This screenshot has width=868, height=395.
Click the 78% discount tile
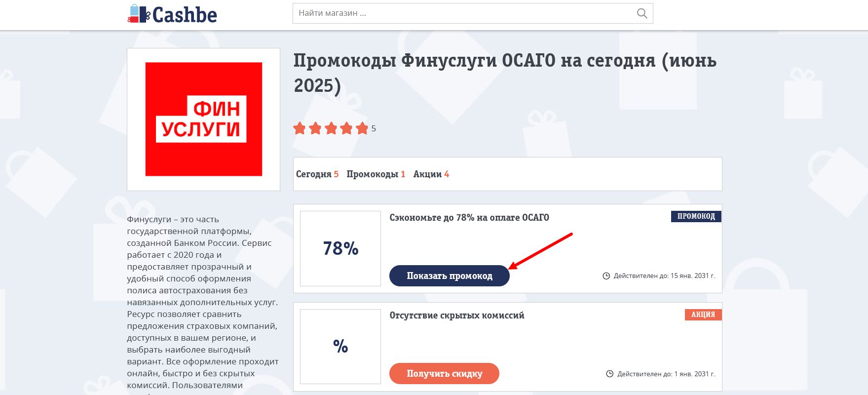click(340, 248)
